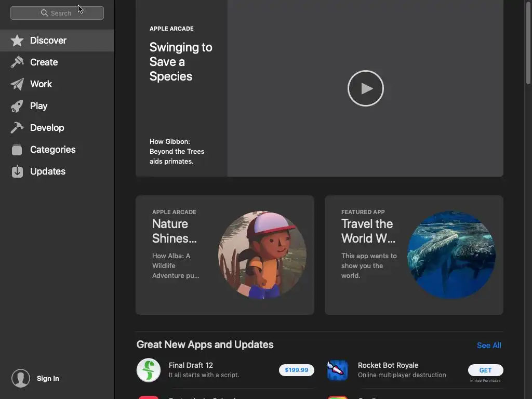Open the Discover section label
The image size is (532, 399).
pos(48,41)
